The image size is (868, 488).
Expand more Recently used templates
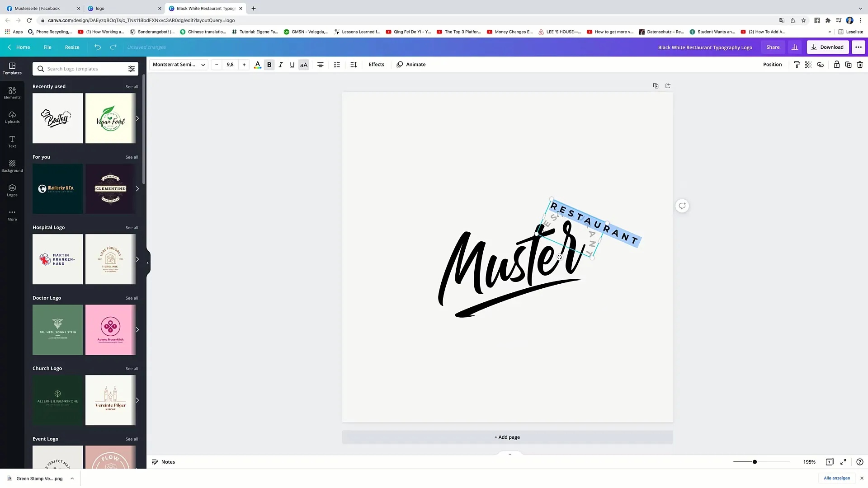coord(137,118)
